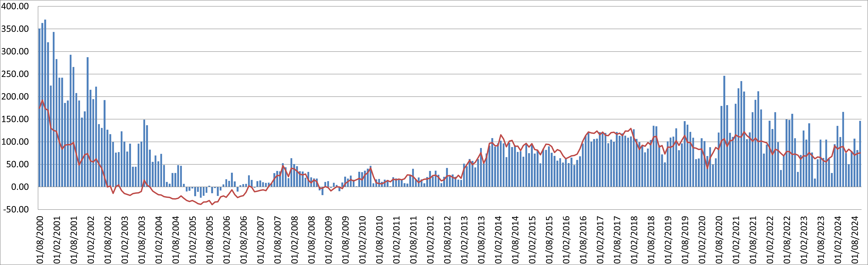Select the 01/02/2006 date label
Viewport: 868px width, 265px height.
(x=226, y=240)
